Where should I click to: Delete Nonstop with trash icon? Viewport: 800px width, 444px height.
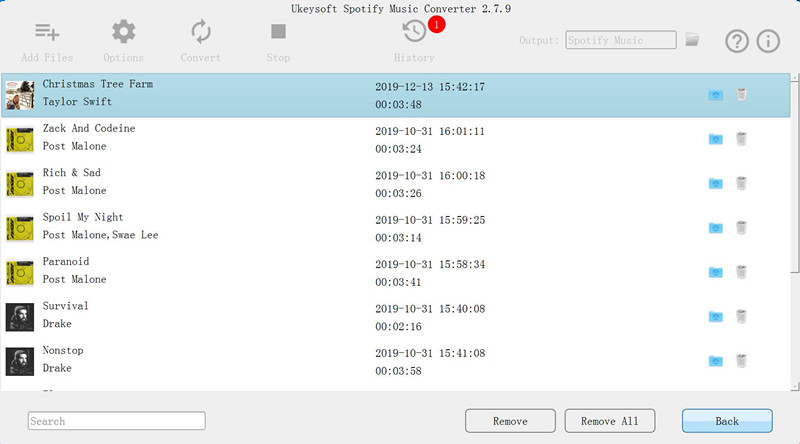pos(741,361)
